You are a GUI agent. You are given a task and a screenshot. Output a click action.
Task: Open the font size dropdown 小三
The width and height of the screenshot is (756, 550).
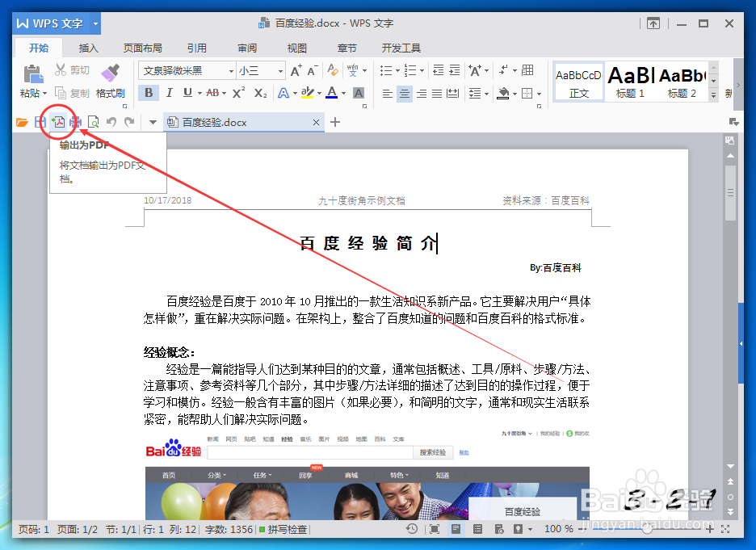280,71
